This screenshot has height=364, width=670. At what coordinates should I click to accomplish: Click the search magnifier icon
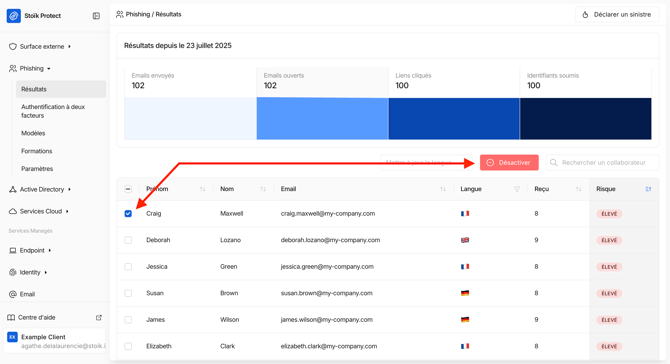(554, 163)
